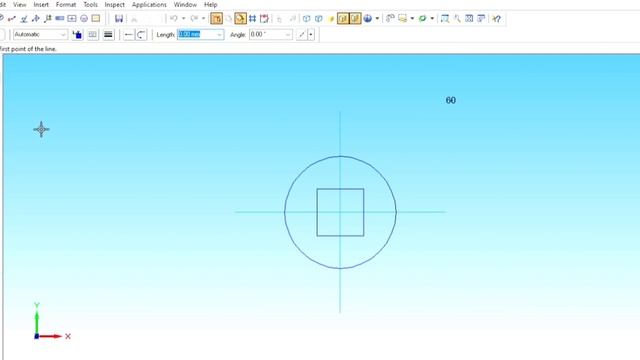Select the Line segment mode icon
The height and width of the screenshot is (360, 640).
point(129,35)
